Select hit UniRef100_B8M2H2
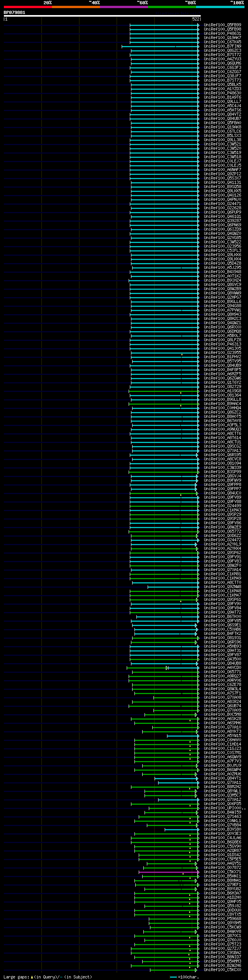The height and width of the screenshot is (980, 248). tap(222, 787)
